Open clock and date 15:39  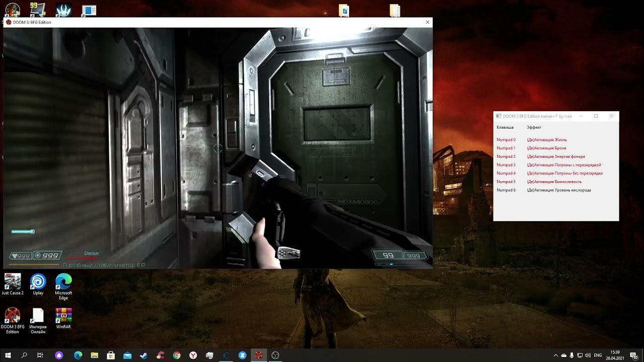click(x=615, y=355)
